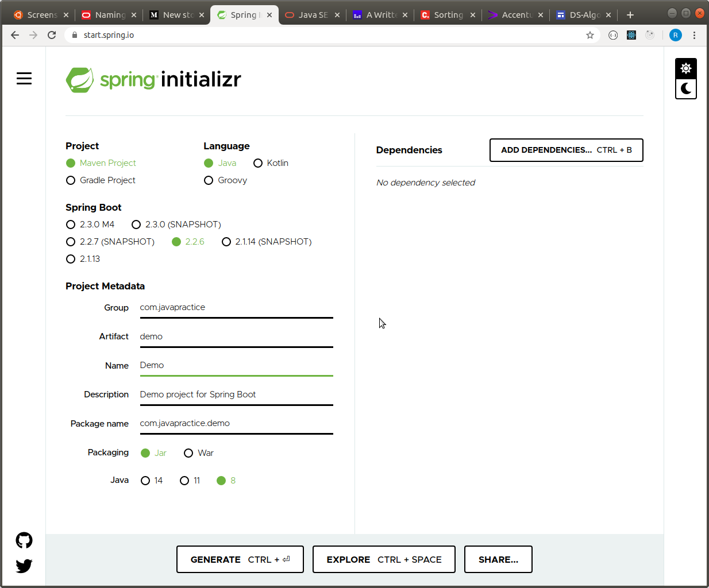Bookmark the page using the star icon
709x588 pixels.
[590, 35]
